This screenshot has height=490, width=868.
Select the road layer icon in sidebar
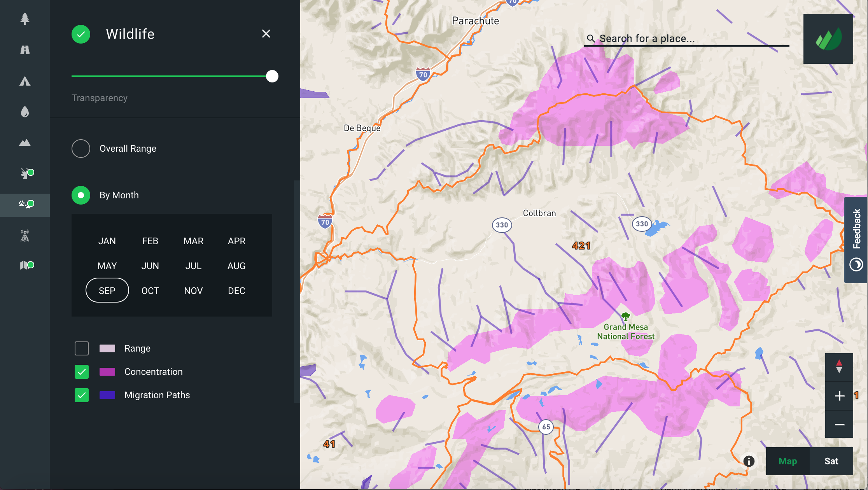click(x=25, y=50)
